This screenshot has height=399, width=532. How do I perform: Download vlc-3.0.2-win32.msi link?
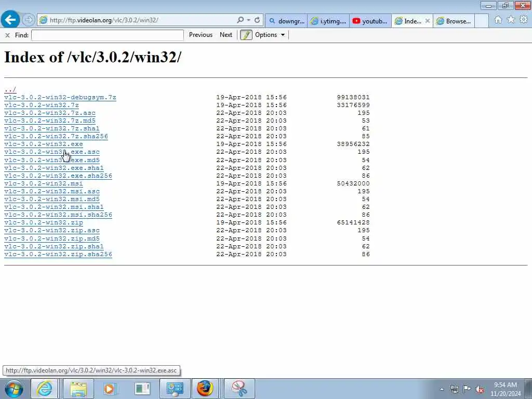(44, 183)
